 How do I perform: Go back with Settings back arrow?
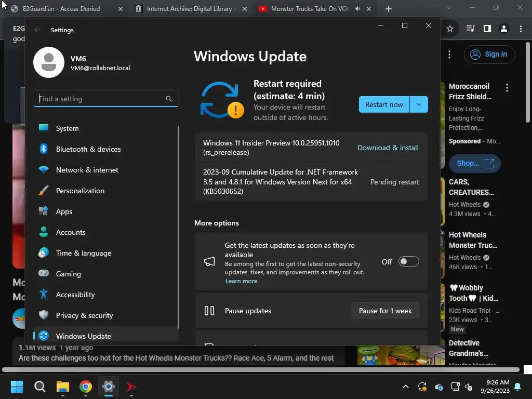click(37, 30)
